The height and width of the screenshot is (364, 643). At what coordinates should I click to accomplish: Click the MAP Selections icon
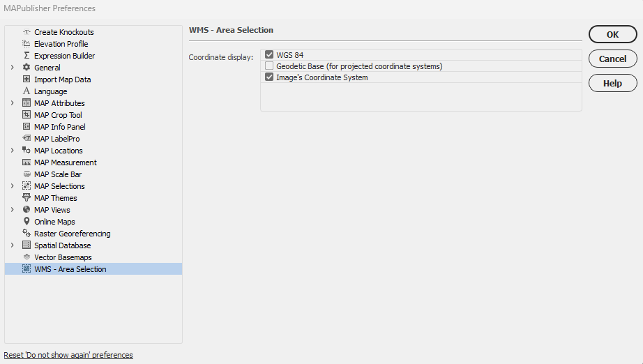pos(27,186)
